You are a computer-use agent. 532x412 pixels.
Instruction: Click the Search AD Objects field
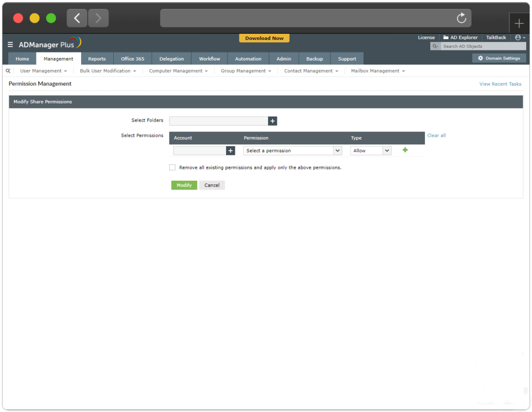(x=483, y=46)
